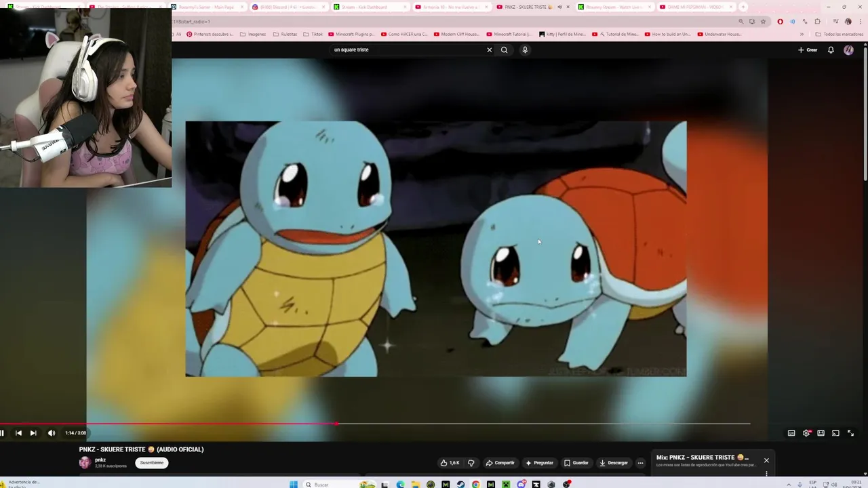The width and height of the screenshot is (868, 488).
Task: Pause the video
Action: [x=2, y=433]
